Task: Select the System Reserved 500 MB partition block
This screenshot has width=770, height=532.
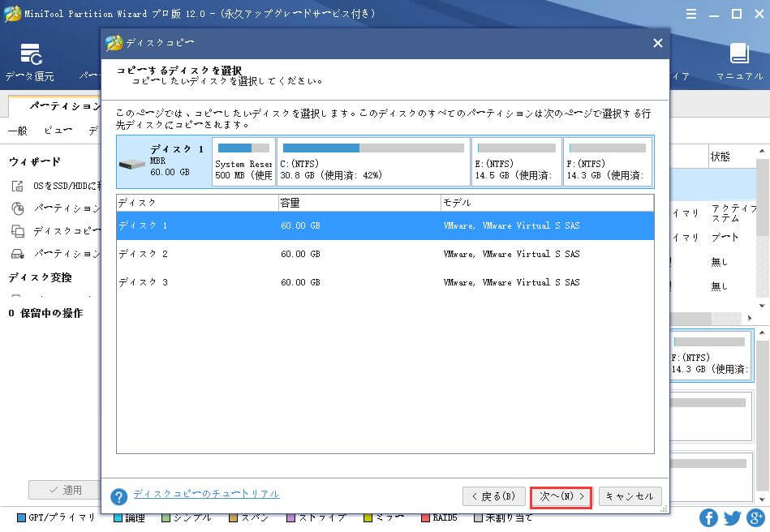Action: pyautogui.click(x=243, y=161)
